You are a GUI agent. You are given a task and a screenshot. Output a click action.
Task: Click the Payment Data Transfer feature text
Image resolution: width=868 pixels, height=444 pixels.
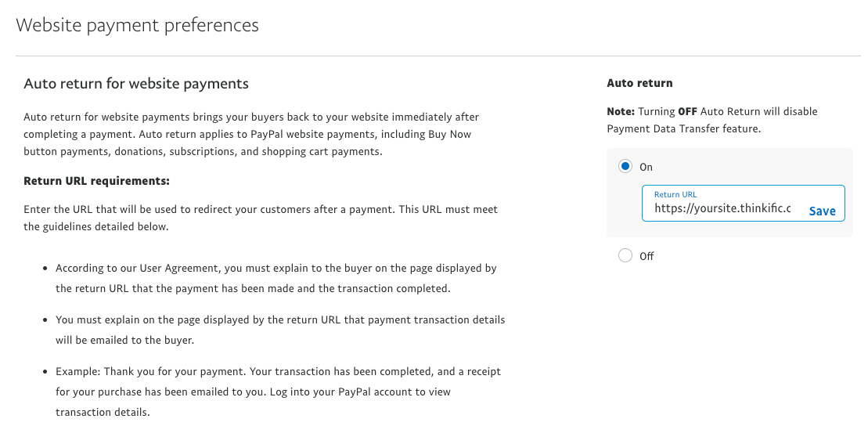(683, 128)
